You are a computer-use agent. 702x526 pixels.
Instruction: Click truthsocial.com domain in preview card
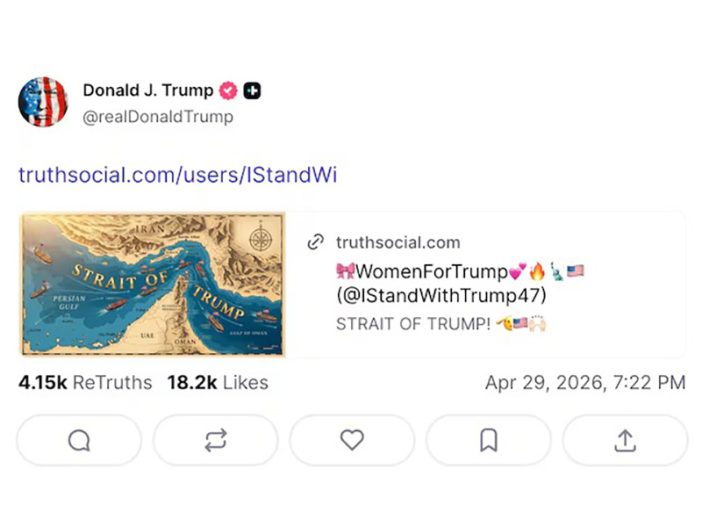pyautogui.click(x=398, y=242)
